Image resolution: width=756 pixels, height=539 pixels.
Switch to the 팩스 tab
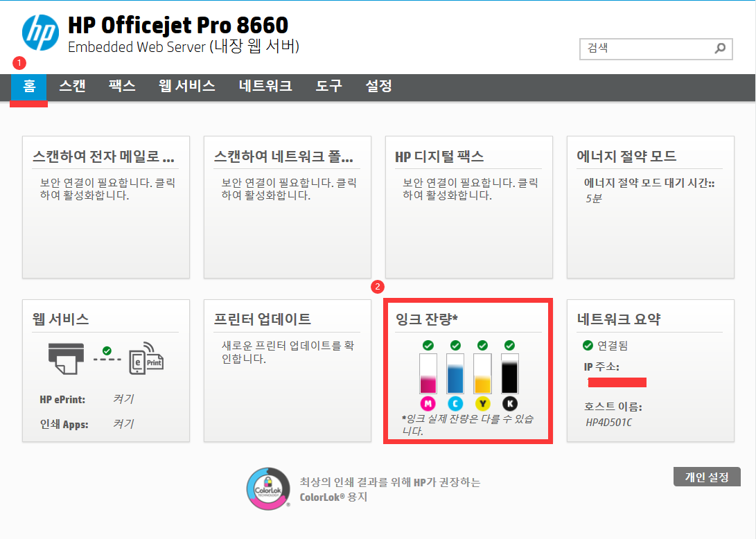pos(122,87)
